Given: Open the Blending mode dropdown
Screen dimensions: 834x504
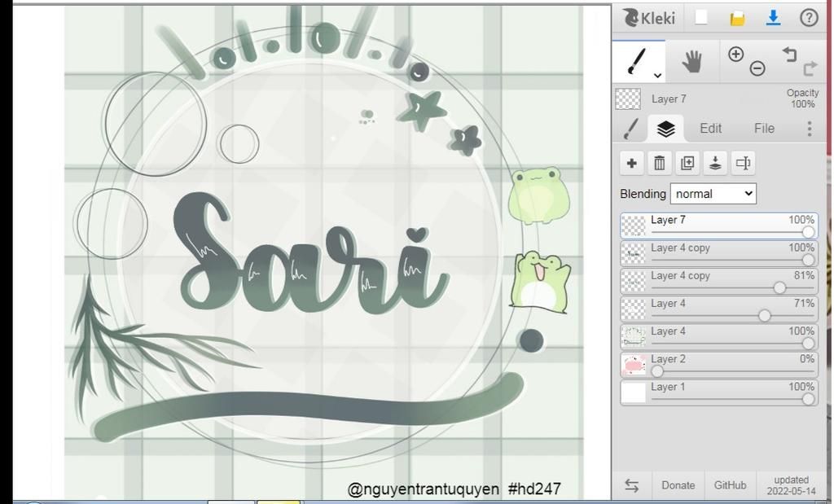Looking at the screenshot, I should [713, 194].
